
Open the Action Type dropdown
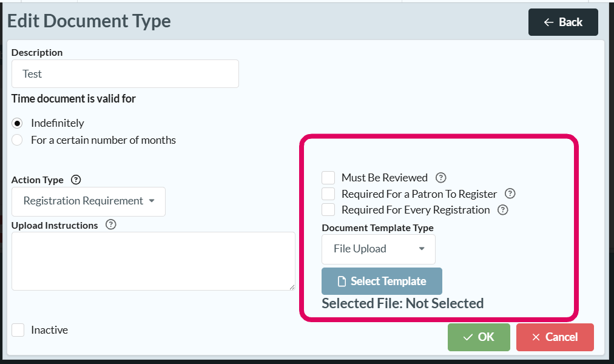[89, 201]
